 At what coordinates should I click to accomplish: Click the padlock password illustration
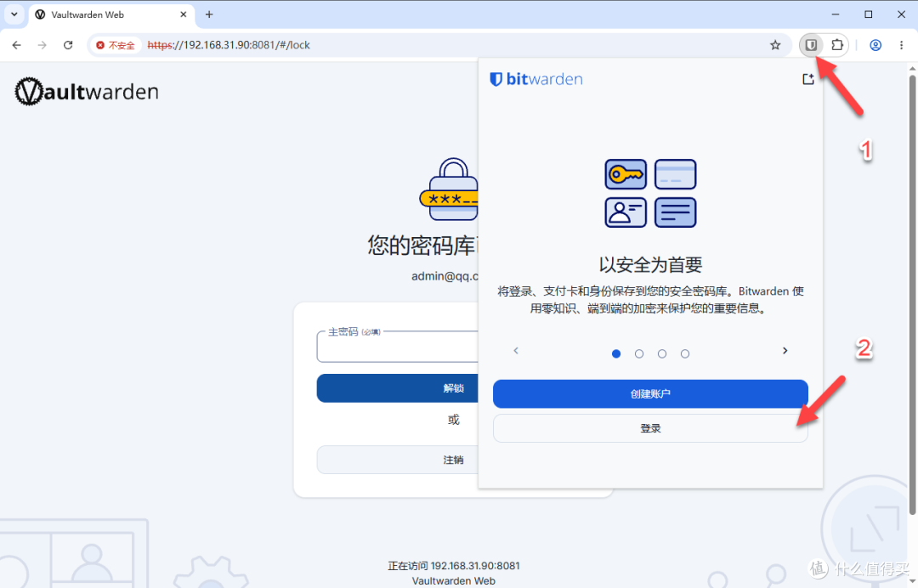[x=449, y=189]
